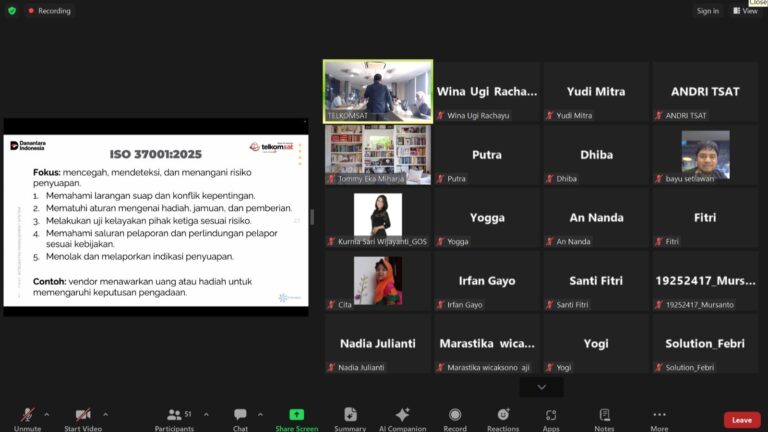Open Apps panel
Screen dimensions: 768x432
click(551, 419)
